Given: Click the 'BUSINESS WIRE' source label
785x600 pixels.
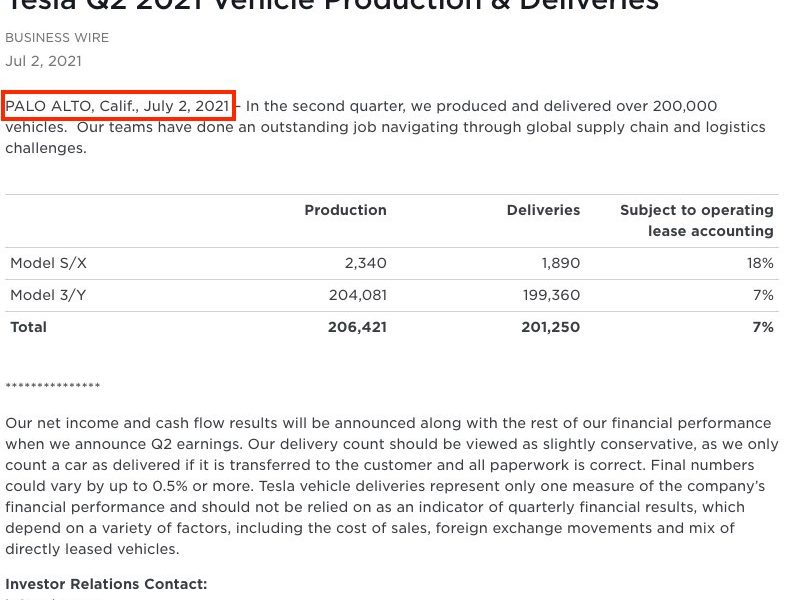Looking at the screenshot, I should click(57, 38).
